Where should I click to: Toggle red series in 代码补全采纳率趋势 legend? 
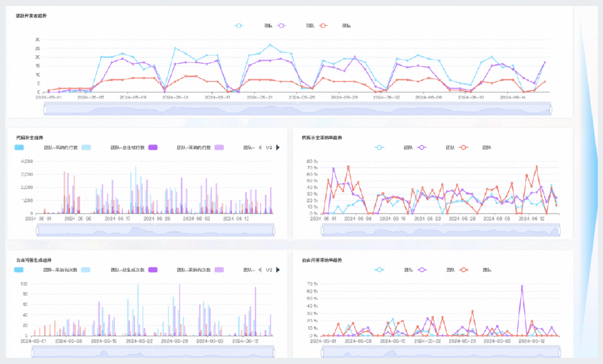coord(464,148)
